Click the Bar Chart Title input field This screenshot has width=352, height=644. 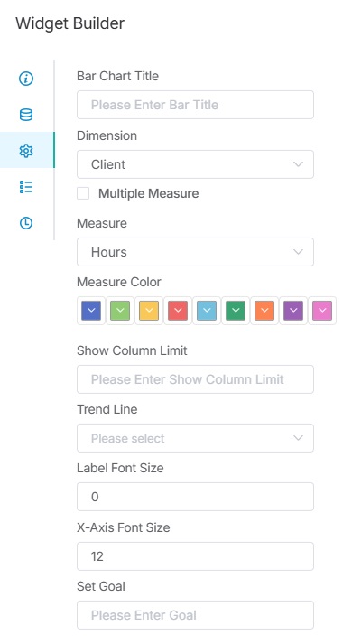click(195, 105)
